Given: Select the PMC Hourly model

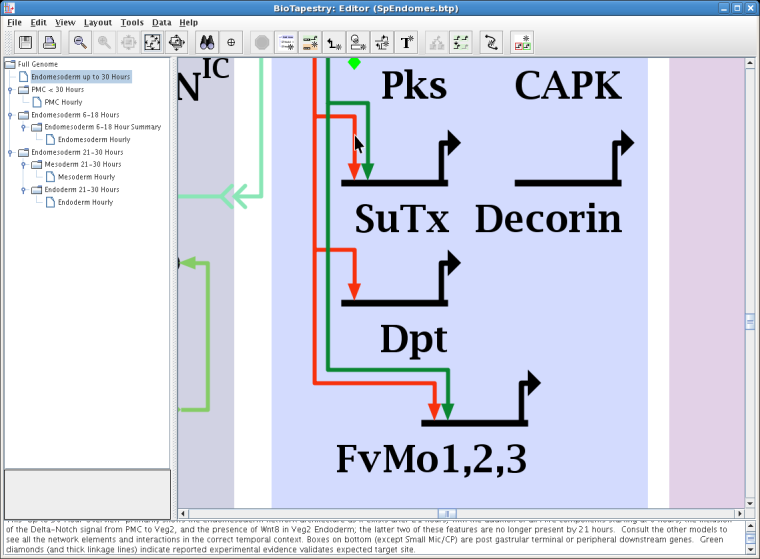Looking at the screenshot, I should click(x=63, y=101).
